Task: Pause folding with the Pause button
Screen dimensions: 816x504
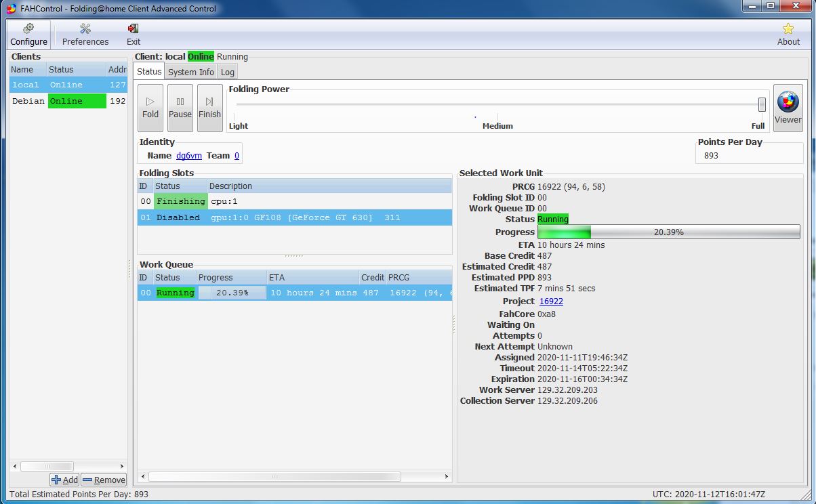Action: point(180,108)
